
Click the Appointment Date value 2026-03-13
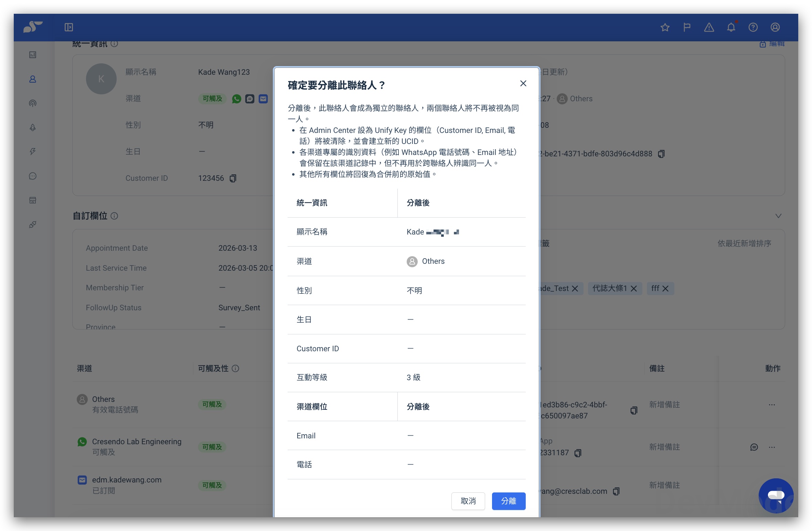point(238,248)
